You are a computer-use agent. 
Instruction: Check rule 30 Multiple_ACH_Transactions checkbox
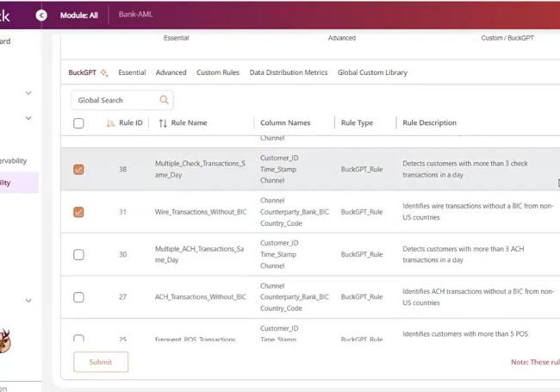point(78,254)
